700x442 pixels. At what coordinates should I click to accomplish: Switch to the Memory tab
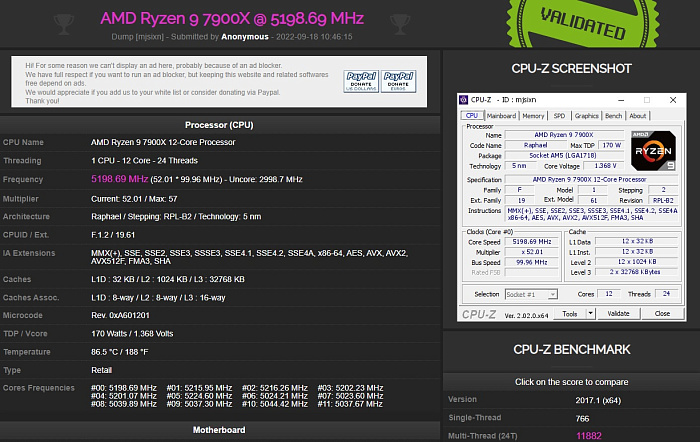533,116
